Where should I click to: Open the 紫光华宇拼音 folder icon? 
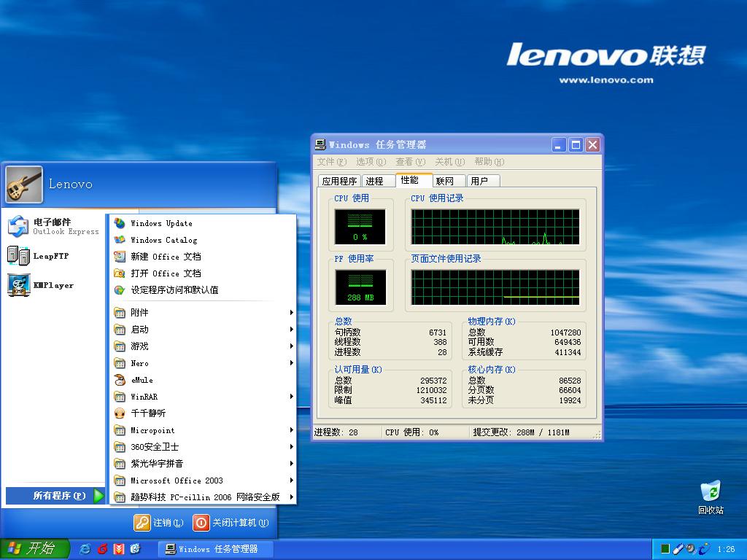[x=120, y=464]
